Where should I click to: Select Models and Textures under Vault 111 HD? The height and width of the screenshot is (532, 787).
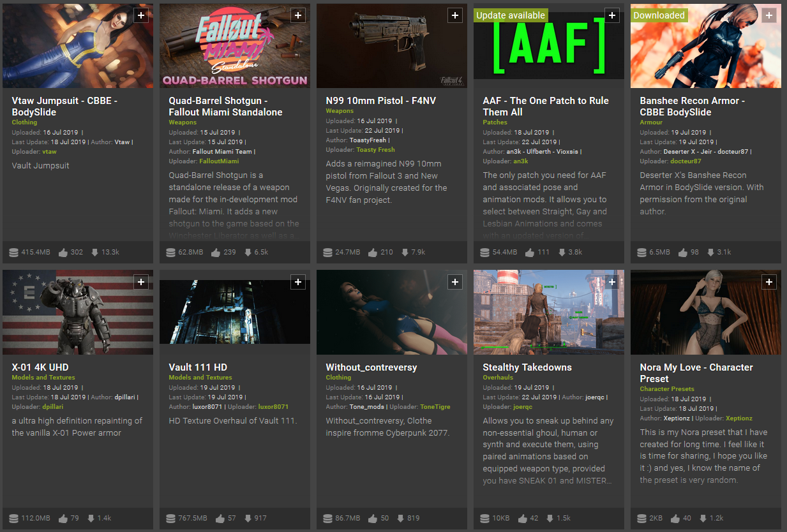point(200,378)
